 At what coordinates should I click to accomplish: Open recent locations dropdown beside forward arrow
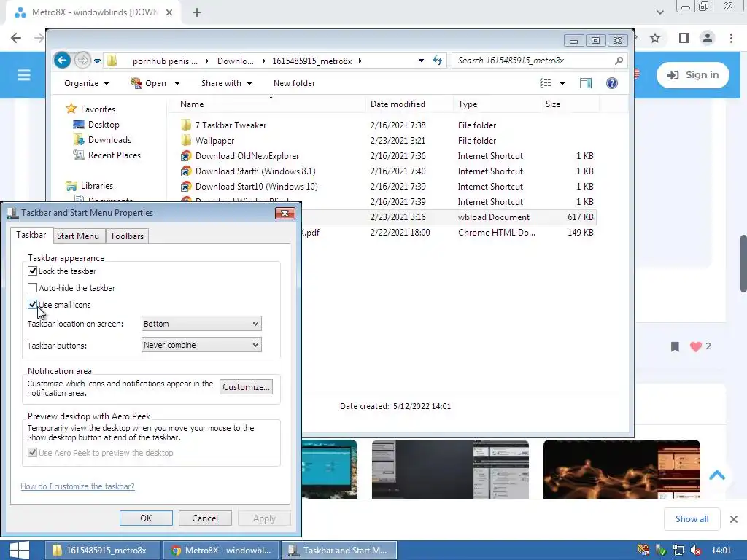tap(97, 61)
